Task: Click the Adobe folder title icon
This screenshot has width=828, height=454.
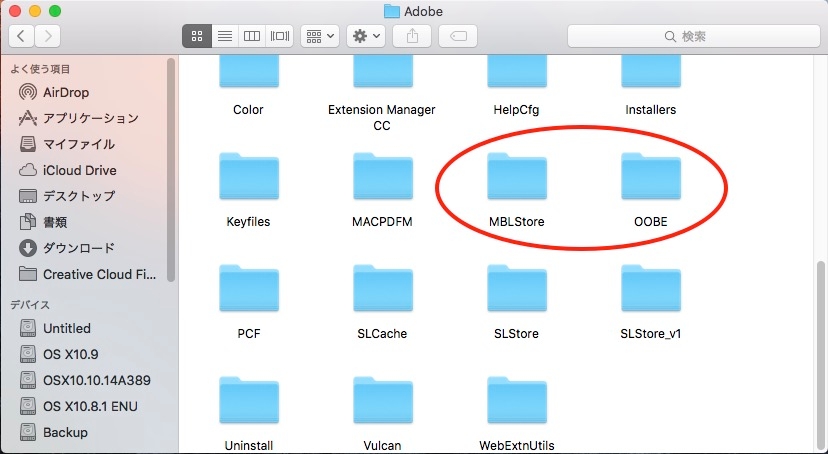Action: click(391, 11)
